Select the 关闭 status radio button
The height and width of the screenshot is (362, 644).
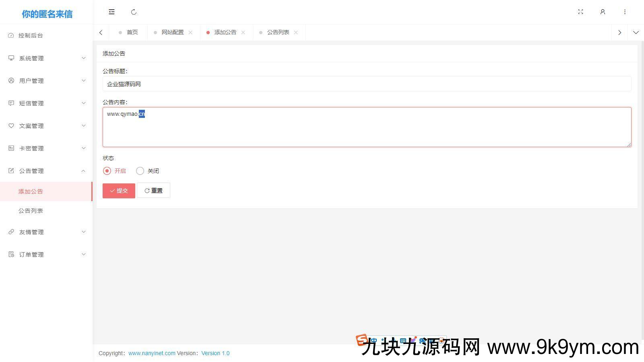coord(140,171)
